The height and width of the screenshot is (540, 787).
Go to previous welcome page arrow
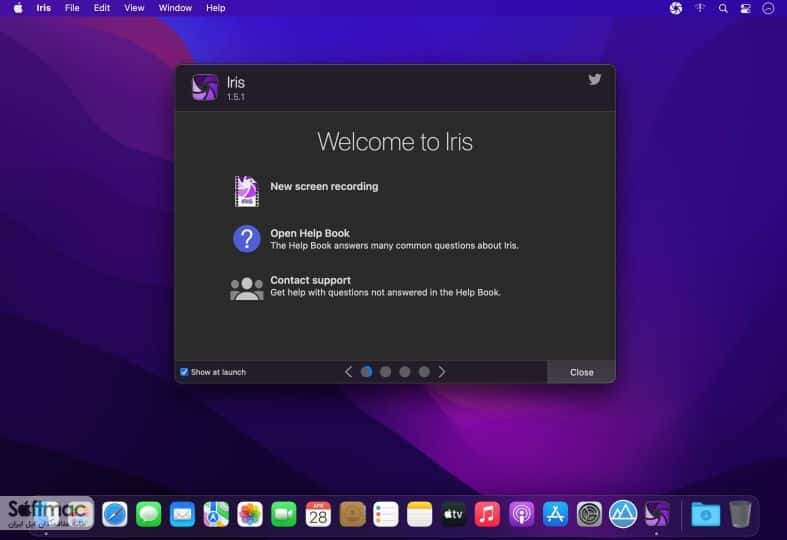(348, 372)
